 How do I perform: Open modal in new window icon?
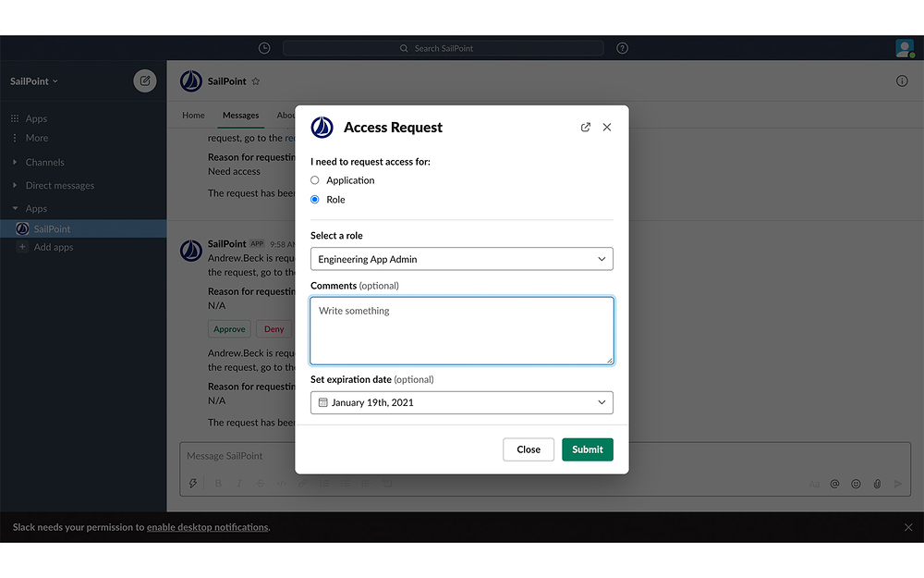(x=585, y=127)
